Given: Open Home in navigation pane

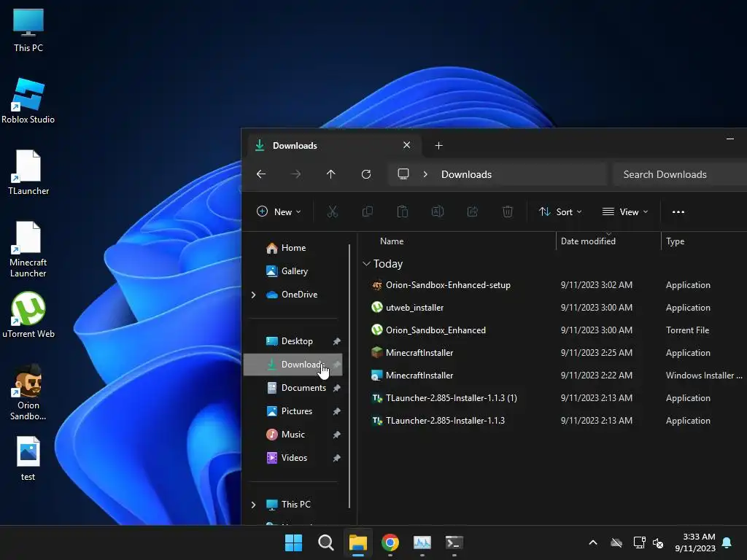Looking at the screenshot, I should click(x=293, y=248).
